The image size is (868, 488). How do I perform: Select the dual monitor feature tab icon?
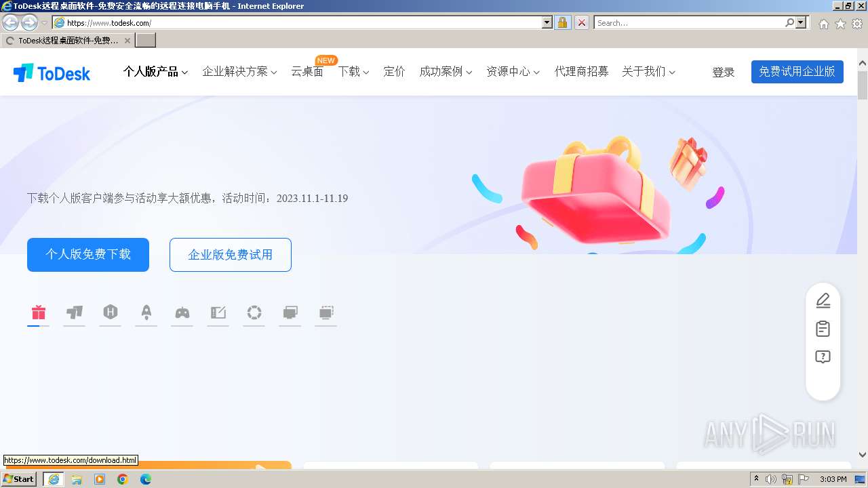coord(290,312)
